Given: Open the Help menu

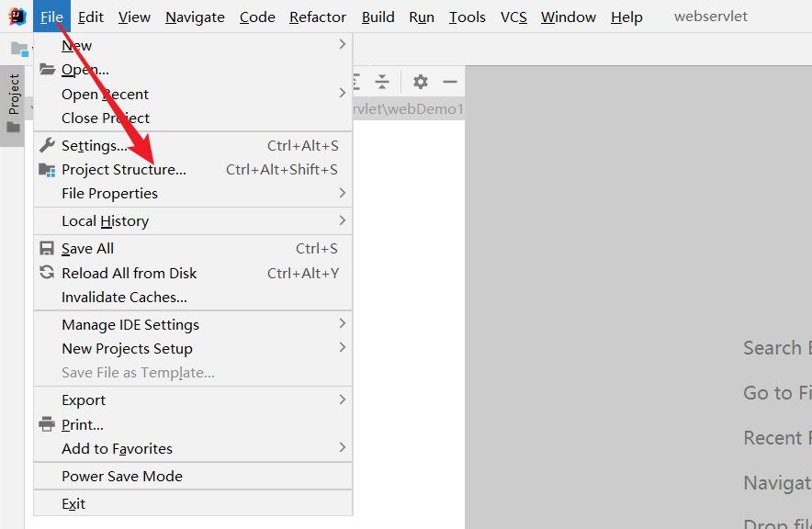Looking at the screenshot, I should point(626,17).
